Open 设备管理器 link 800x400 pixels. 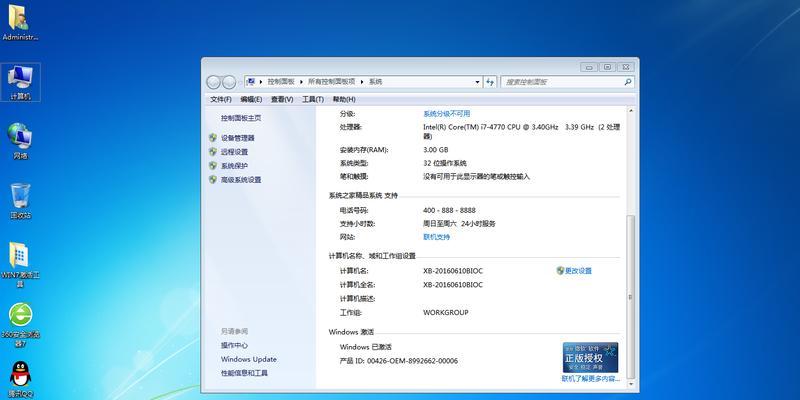[237, 138]
